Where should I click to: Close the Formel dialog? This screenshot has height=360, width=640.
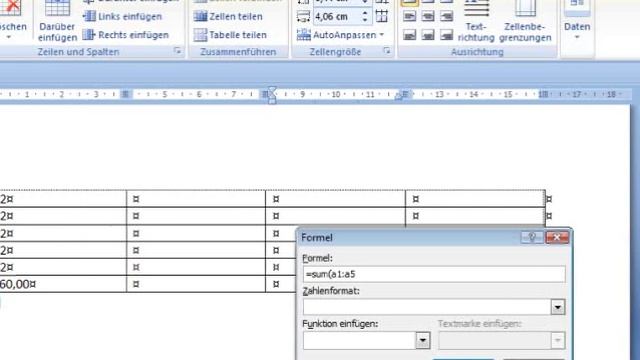(557, 237)
